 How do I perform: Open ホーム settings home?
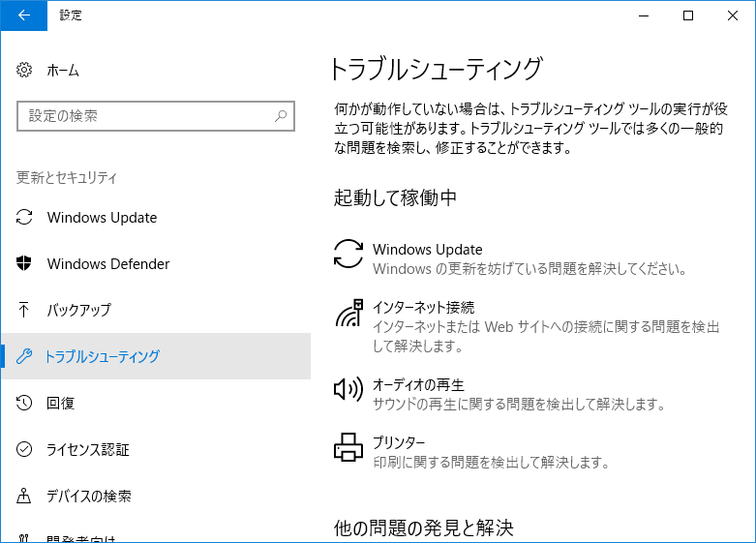pyautogui.click(x=63, y=71)
